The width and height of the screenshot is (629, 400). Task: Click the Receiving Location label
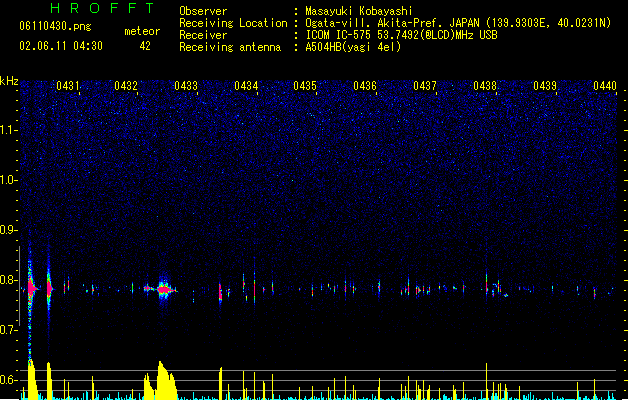(x=233, y=23)
